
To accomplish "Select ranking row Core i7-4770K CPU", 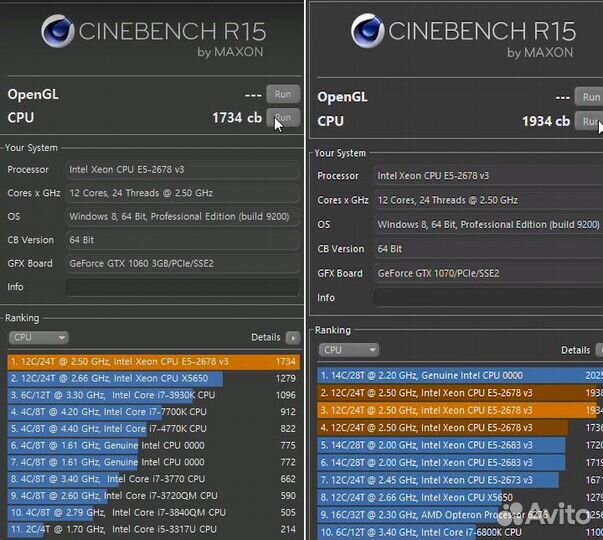I will click(x=153, y=429).
